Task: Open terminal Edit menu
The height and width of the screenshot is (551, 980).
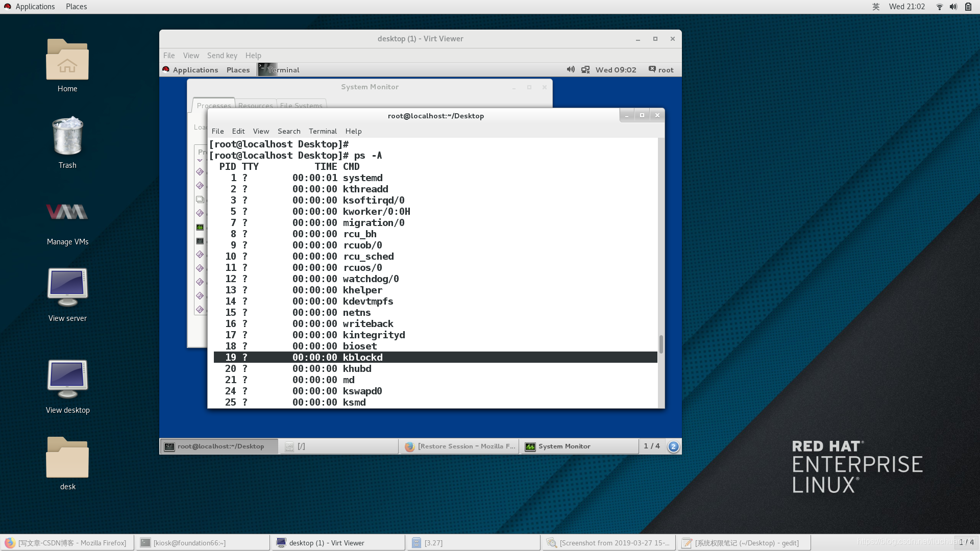Action: click(x=238, y=131)
